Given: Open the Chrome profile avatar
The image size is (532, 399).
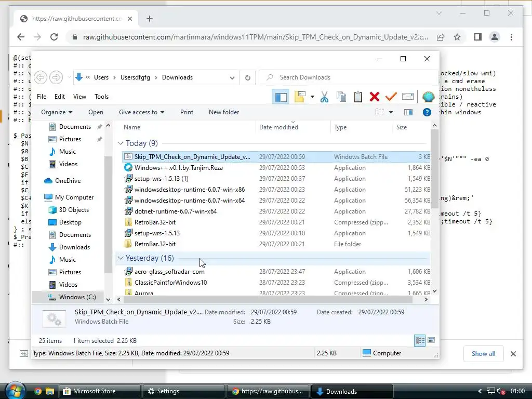Looking at the screenshot, I should pos(495,37).
